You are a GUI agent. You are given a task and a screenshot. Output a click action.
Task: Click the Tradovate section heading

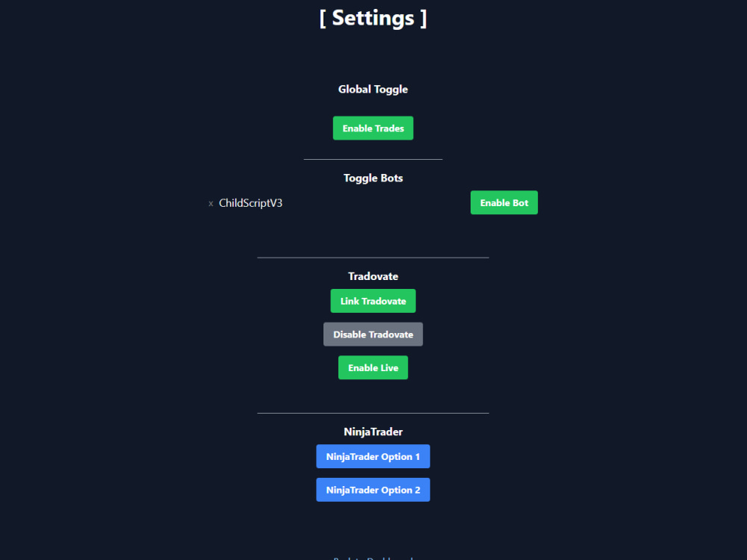pyautogui.click(x=373, y=276)
